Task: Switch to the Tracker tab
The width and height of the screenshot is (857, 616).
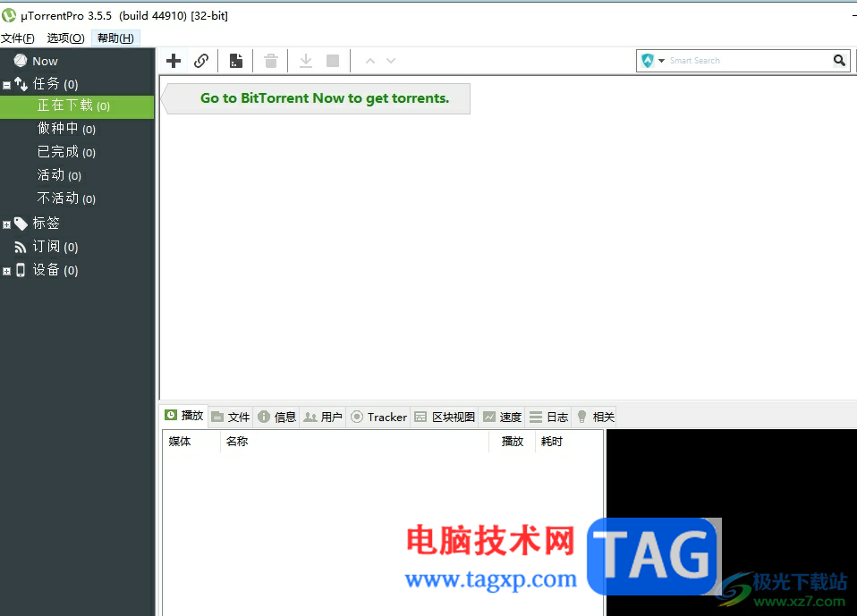Action: [x=378, y=418]
